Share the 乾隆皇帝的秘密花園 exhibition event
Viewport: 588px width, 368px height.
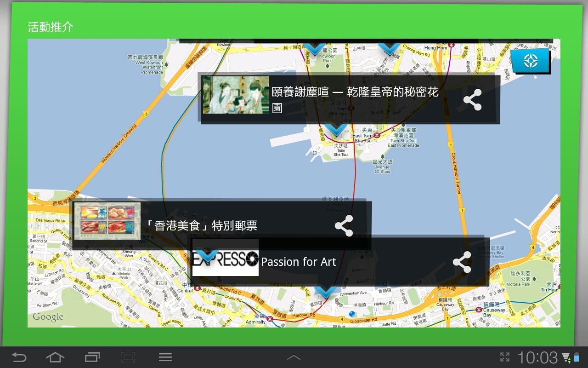[x=472, y=99]
